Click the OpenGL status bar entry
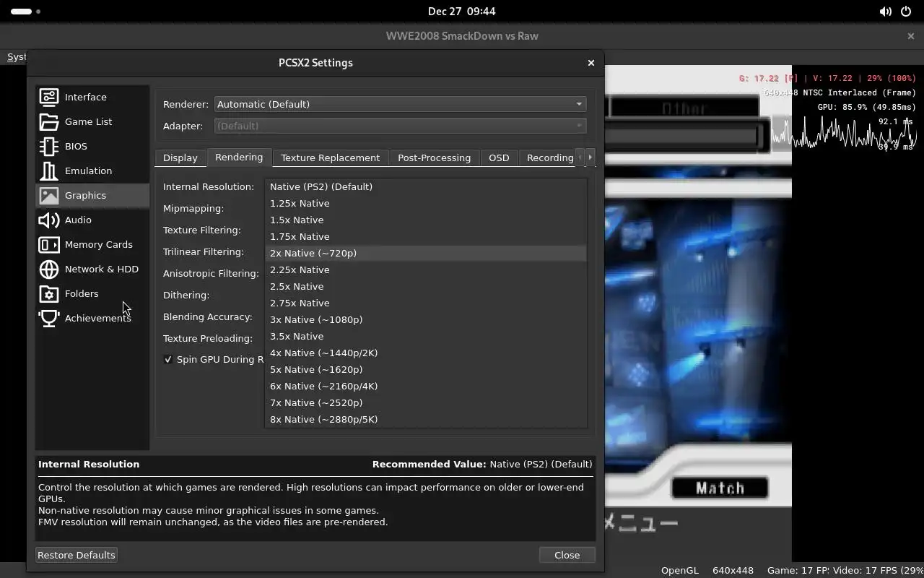The image size is (924, 578). point(679,570)
